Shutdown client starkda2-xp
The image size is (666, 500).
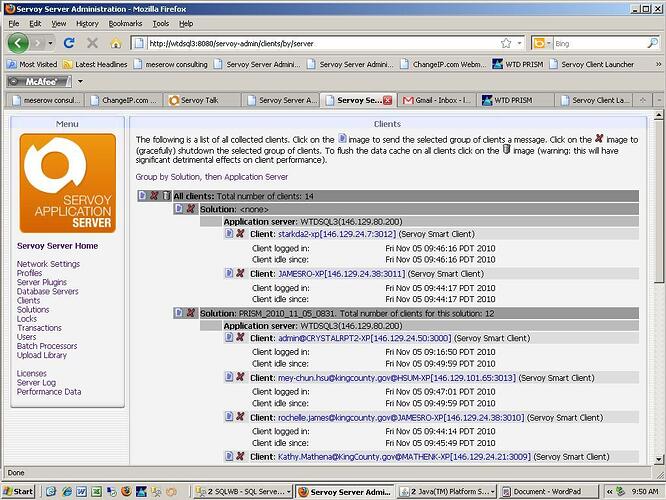pos(240,233)
